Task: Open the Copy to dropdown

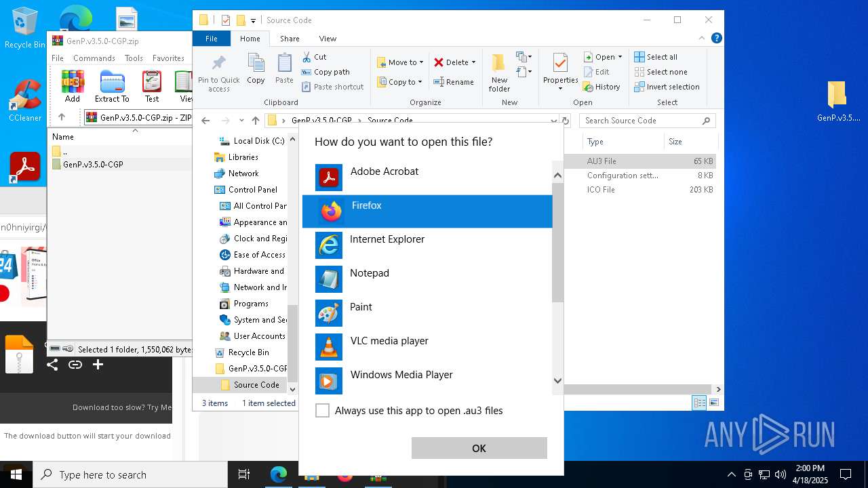Action: (400, 82)
